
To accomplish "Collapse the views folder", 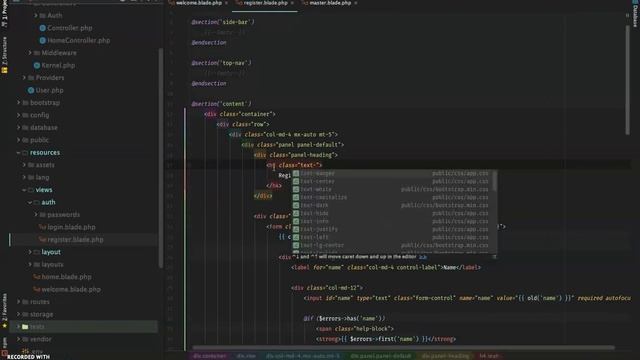I will click(x=24, y=190).
